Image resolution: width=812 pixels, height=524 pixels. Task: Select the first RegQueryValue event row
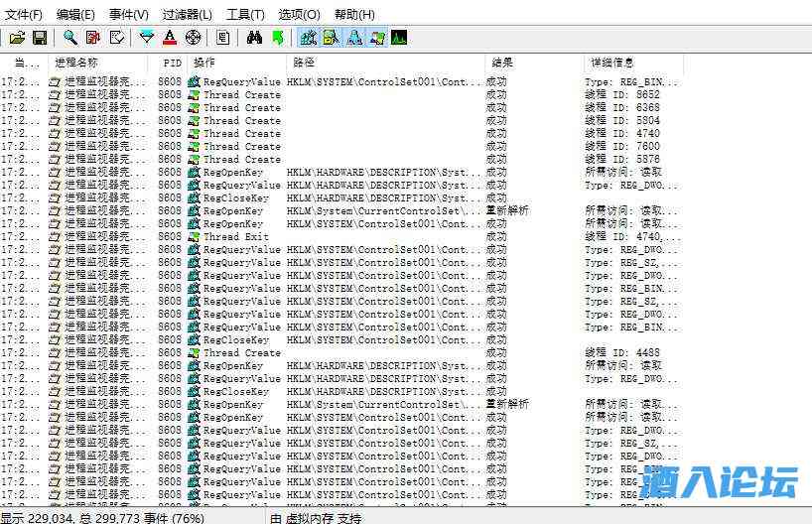coord(241,81)
